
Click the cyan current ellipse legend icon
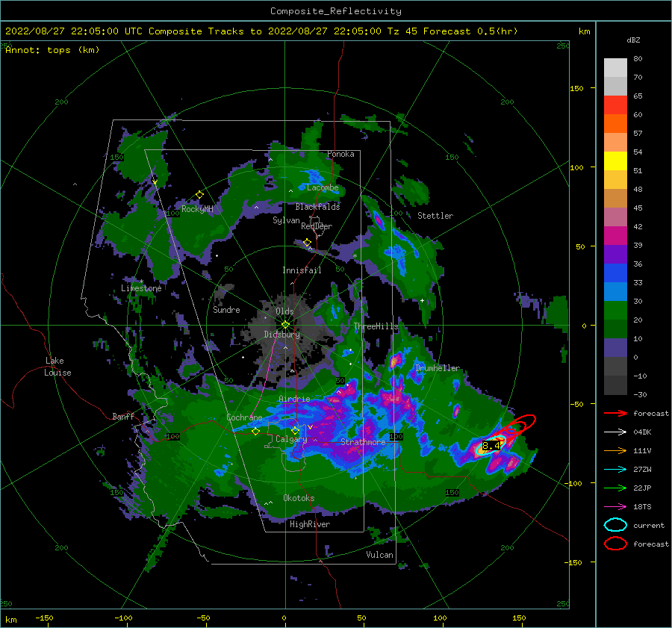(615, 525)
